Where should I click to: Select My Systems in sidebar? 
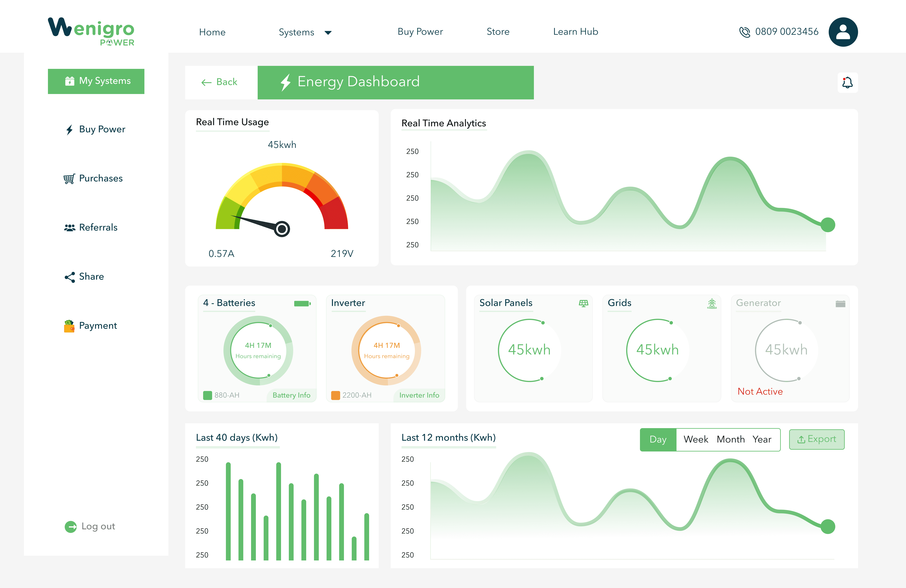click(96, 81)
